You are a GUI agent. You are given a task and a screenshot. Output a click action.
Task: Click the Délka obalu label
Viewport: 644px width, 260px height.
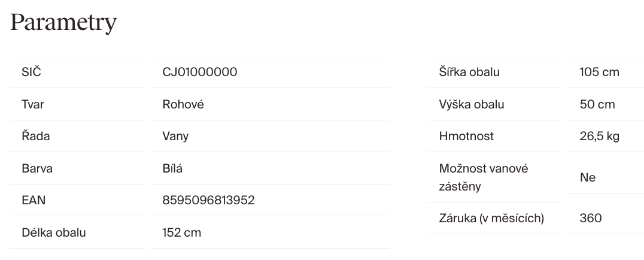(x=53, y=232)
